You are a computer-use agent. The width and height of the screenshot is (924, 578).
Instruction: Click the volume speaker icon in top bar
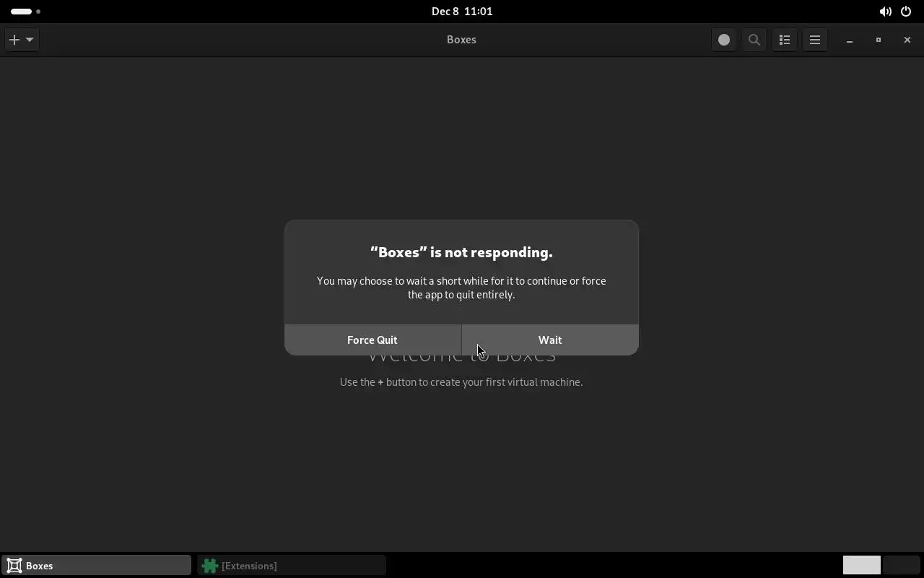tap(885, 12)
